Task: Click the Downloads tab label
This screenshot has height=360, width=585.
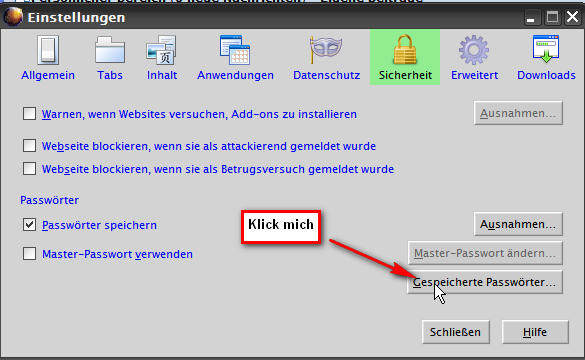Action: click(546, 75)
